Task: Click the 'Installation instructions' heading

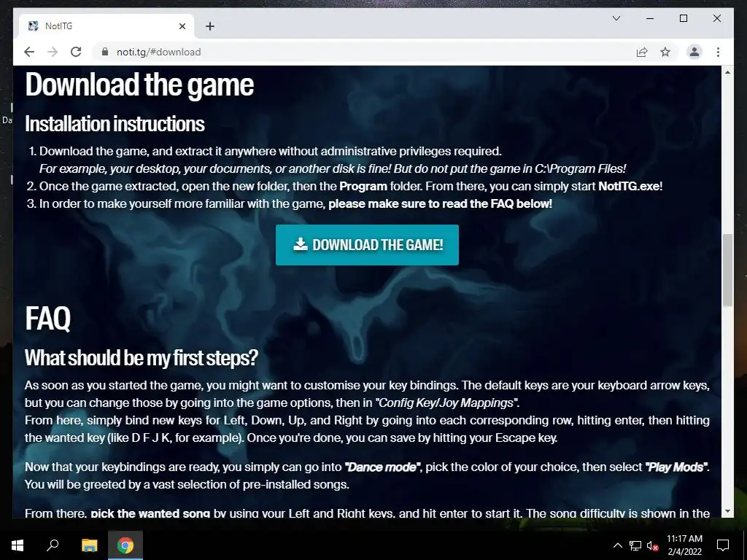Action: [115, 124]
